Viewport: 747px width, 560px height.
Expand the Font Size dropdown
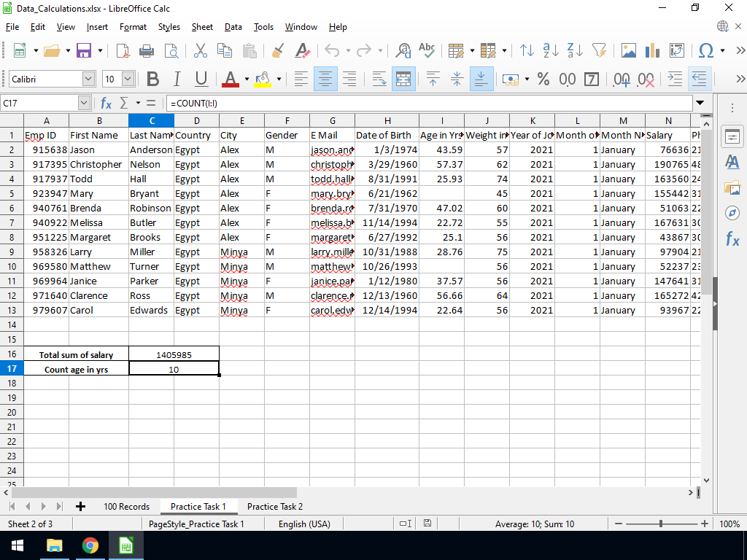point(128,79)
